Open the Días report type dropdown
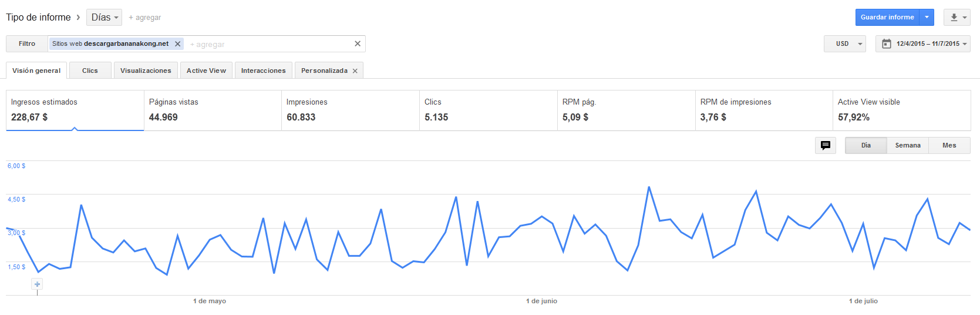 [104, 18]
